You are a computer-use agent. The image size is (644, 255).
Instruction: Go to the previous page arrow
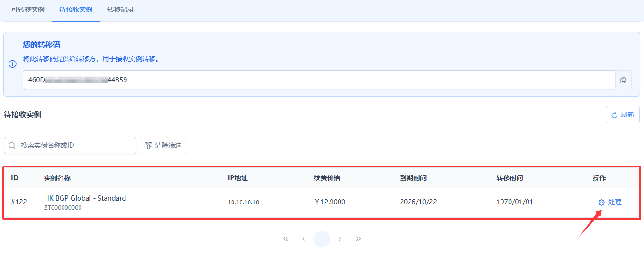(304, 239)
